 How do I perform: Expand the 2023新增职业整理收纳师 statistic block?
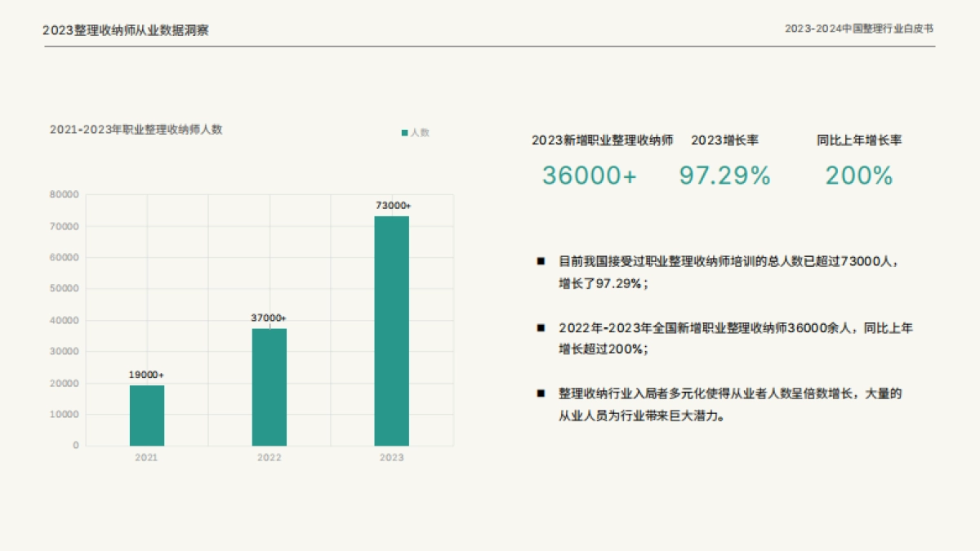pos(604,140)
